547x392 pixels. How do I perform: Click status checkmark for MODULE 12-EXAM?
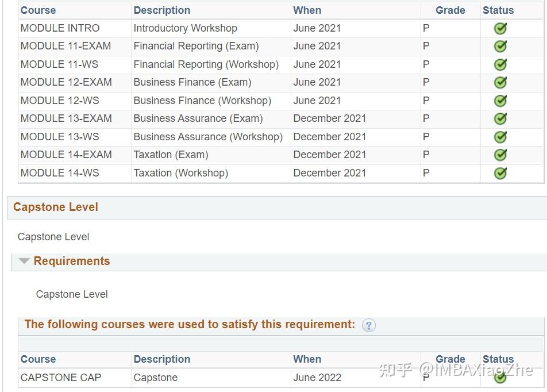point(500,83)
